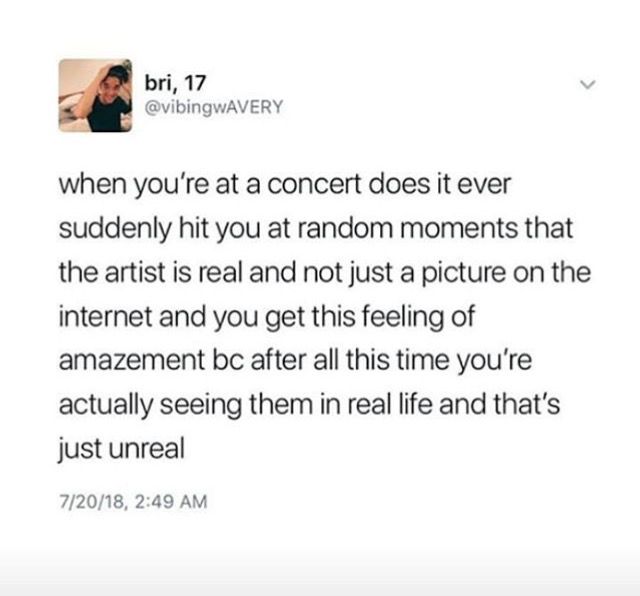This screenshot has width=640, height=596.
Task: Open the tweet options chevron menu
Action: click(588, 85)
